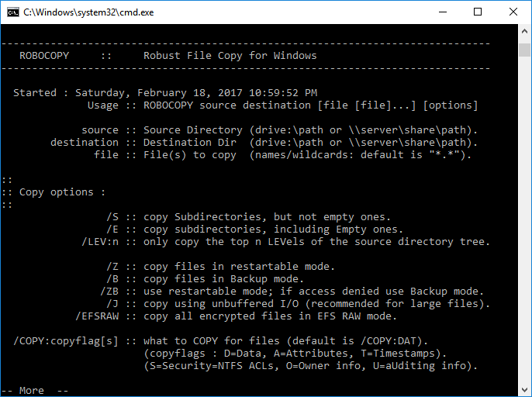The width and height of the screenshot is (532, 397).
Task: Click the /ZB restartable mode line
Action: [292, 291]
